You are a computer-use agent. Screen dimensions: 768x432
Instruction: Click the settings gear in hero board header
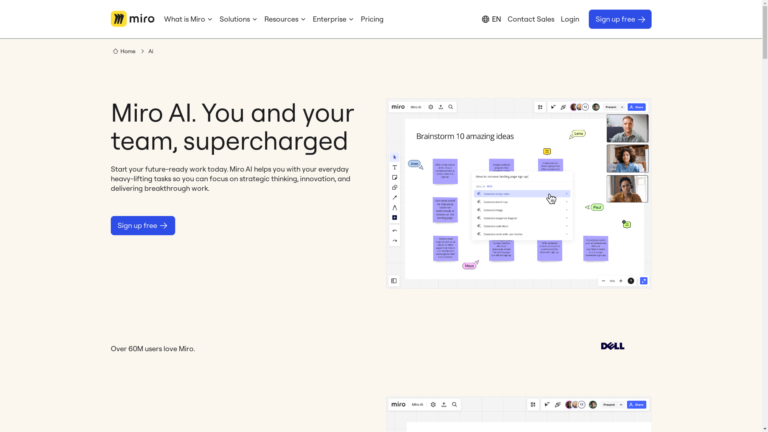coord(431,107)
